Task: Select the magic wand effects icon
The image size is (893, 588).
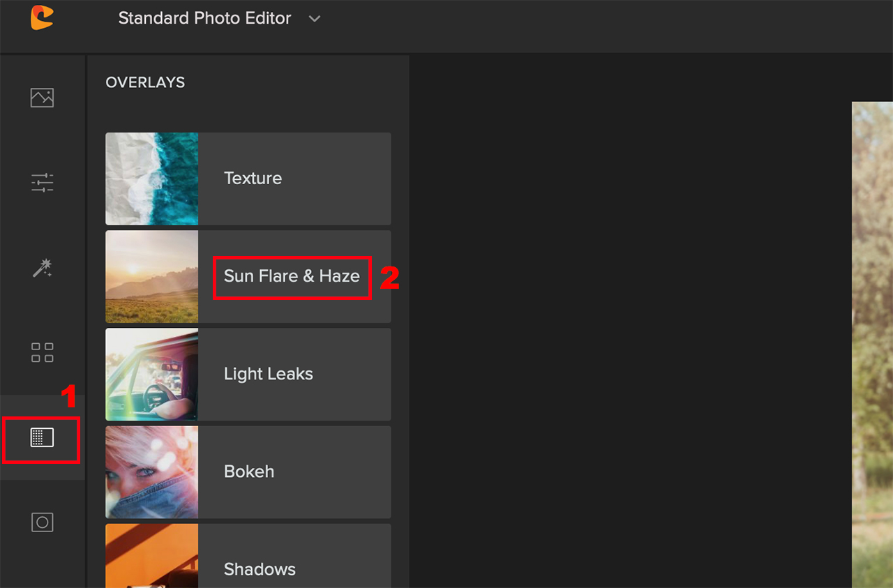Action: tap(42, 268)
